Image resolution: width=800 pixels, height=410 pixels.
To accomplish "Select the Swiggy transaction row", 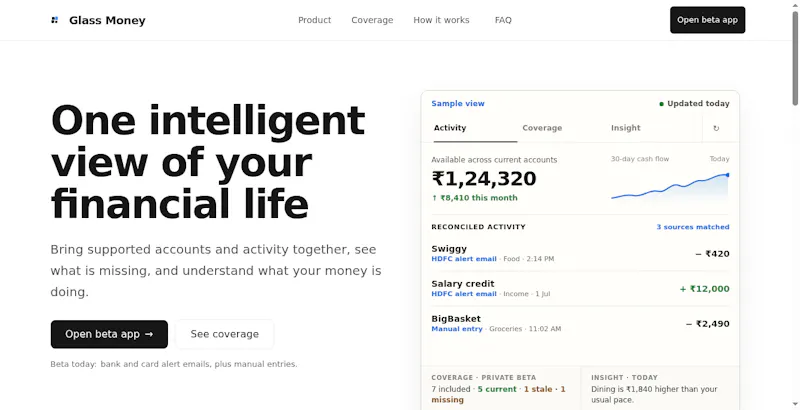I will coord(580,253).
